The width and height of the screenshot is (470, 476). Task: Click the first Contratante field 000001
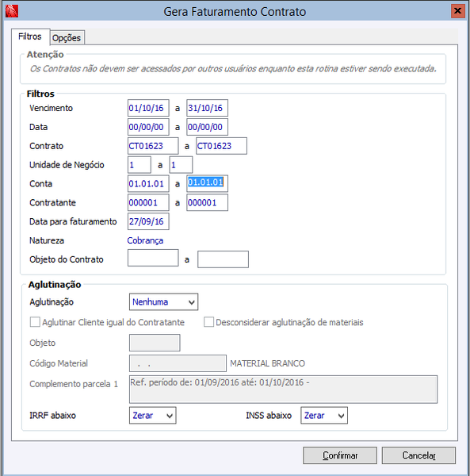(x=148, y=202)
